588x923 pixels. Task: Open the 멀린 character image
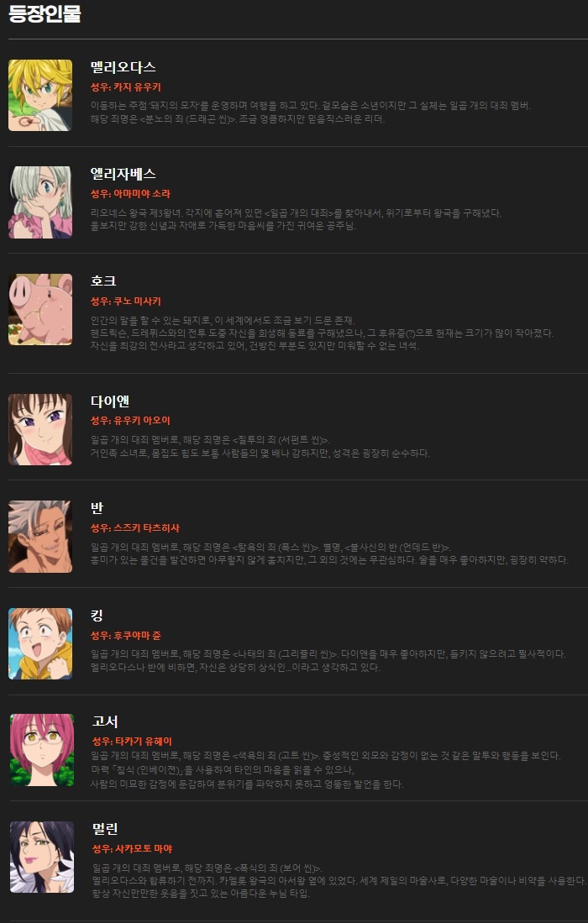coord(42,857)
